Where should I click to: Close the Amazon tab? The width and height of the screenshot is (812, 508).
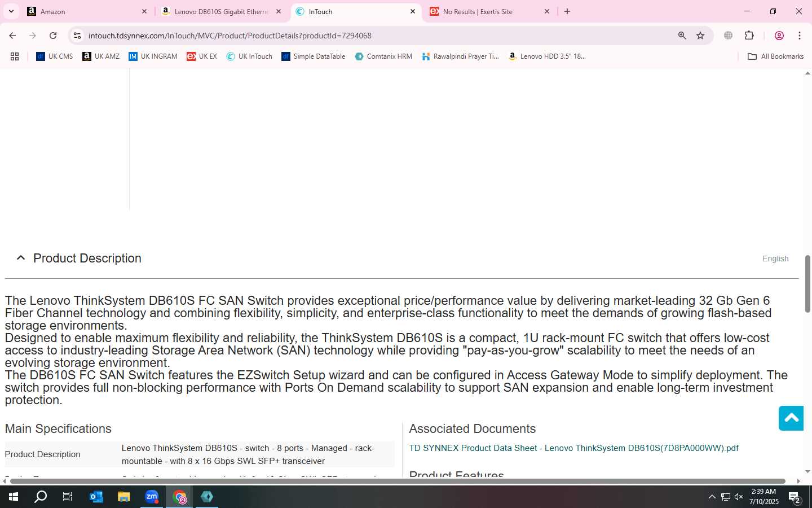[x=144, y=11]
